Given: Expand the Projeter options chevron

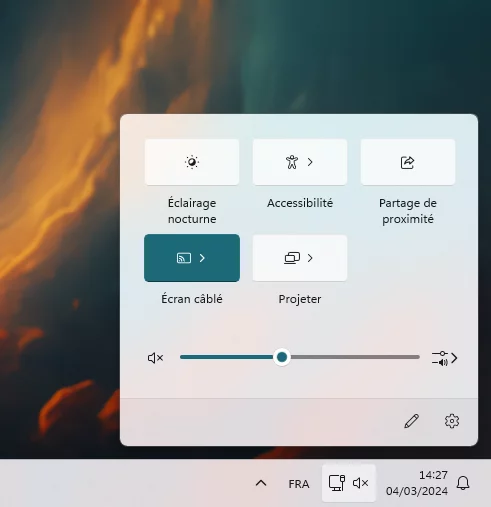Looking at the screenshot, I should (x=310, y=258).
